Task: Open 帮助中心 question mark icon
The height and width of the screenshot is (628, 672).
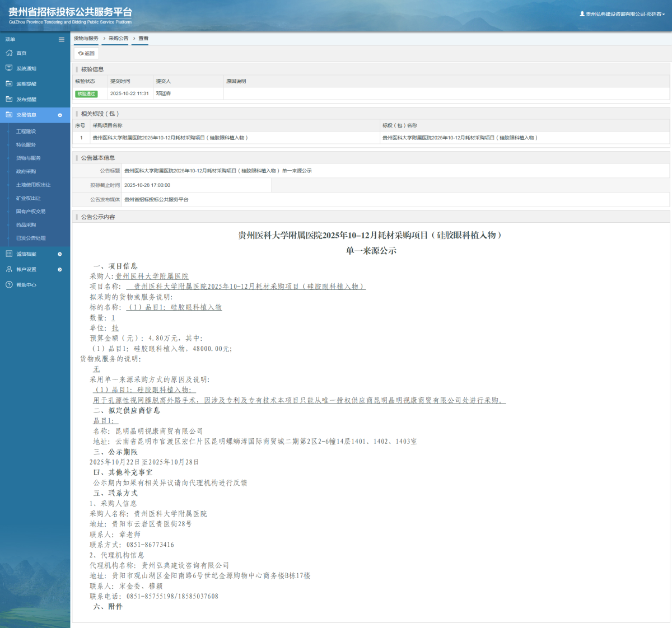Action: pos(9,284)
